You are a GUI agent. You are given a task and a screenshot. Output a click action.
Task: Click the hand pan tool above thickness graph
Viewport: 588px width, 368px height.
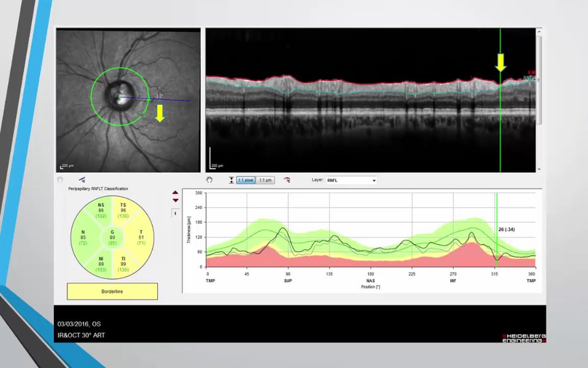209,180
